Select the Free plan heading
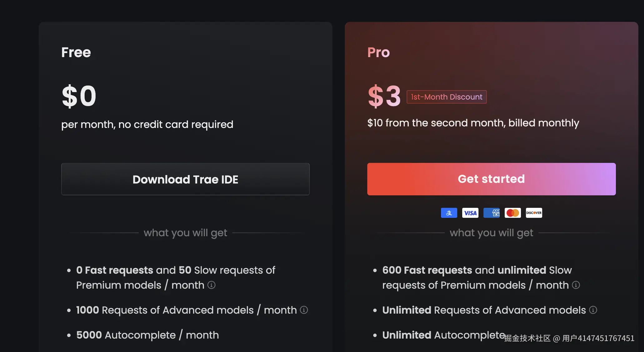The image size is (644, 352). click(x=76, y=52)
